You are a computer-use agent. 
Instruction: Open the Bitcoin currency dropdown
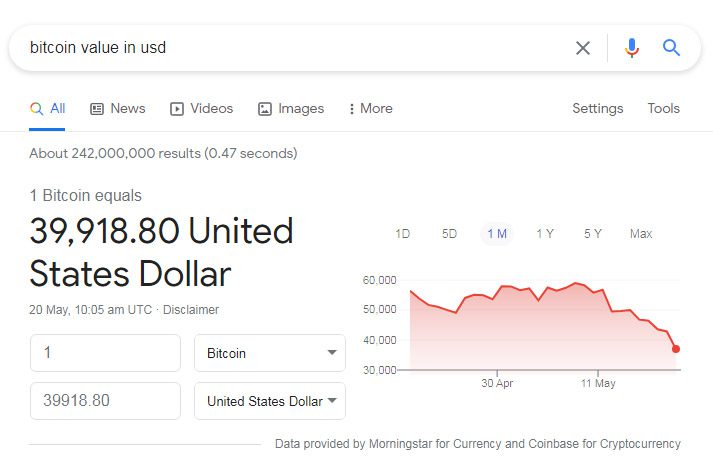coord(270,353)
